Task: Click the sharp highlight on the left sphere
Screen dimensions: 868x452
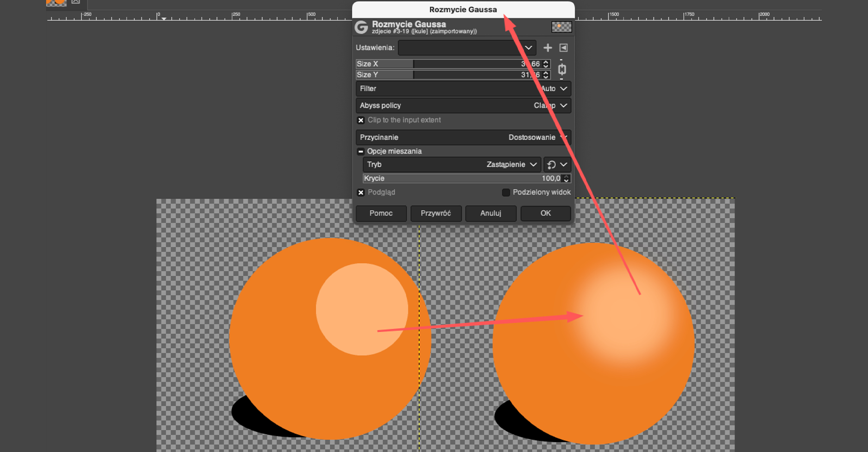Action: pos(362,309)
